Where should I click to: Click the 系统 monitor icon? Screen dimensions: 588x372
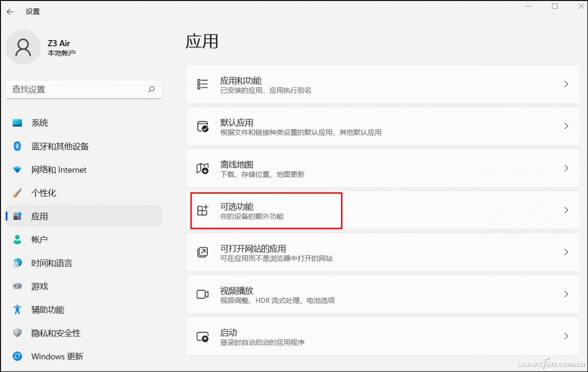[x=18, y=123]
